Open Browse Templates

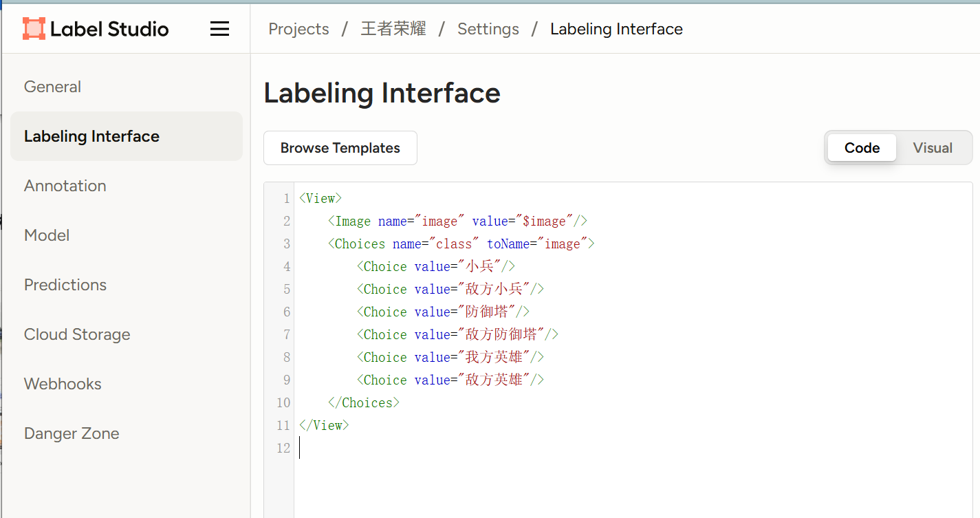[340, 148]
